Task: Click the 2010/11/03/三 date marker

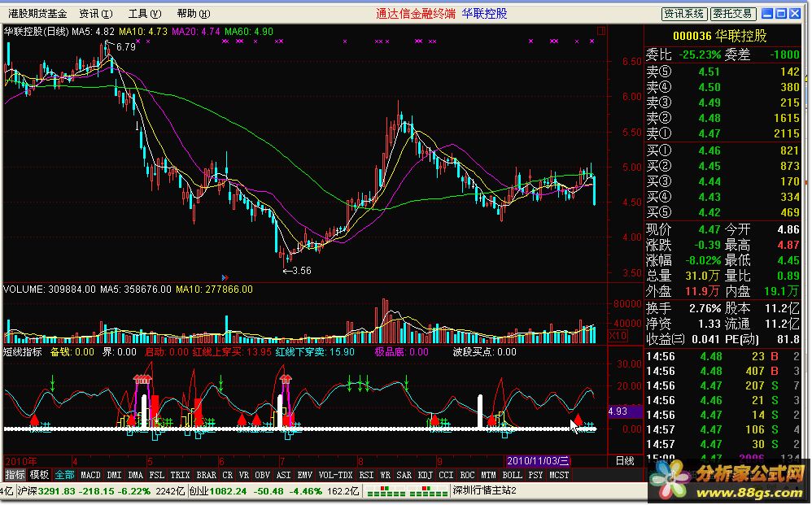Action: pyautogui.click(x=538, y=461)
